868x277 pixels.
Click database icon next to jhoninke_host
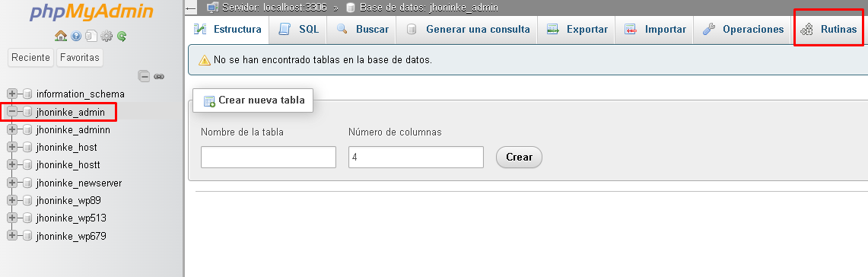[x=27, y=148]
